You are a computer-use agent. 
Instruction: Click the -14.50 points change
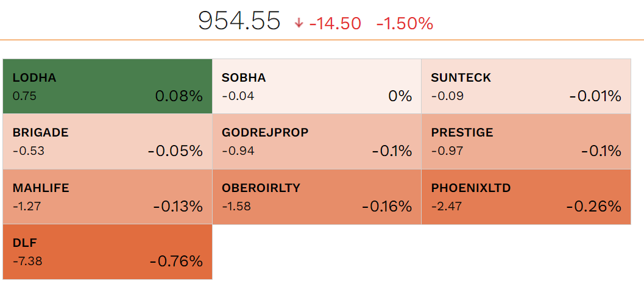335,24
